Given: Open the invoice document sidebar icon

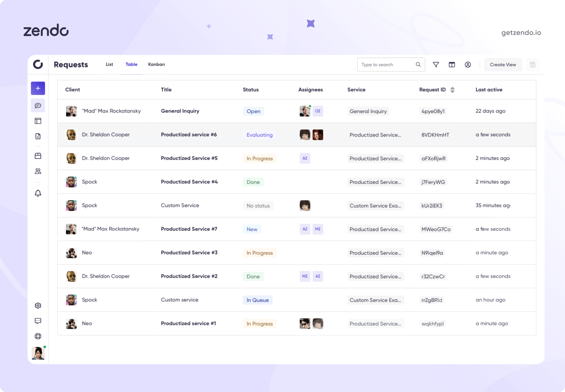Looking at the screenshot, I should [x=38, y=136].
